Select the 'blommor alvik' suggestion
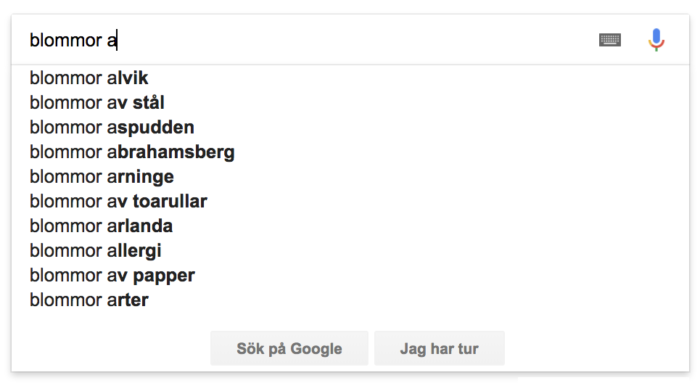The width and height of the screenshot is (700, 383). click(350, 78)
